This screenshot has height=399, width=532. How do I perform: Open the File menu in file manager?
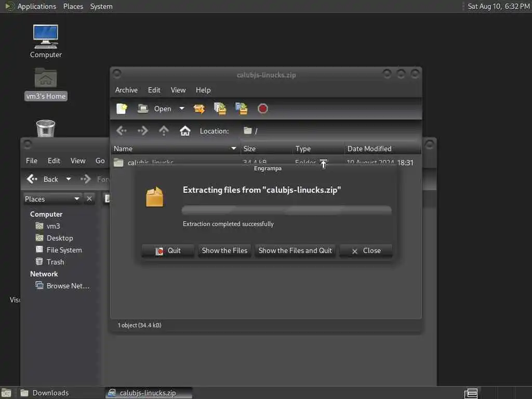click(32, 161)
